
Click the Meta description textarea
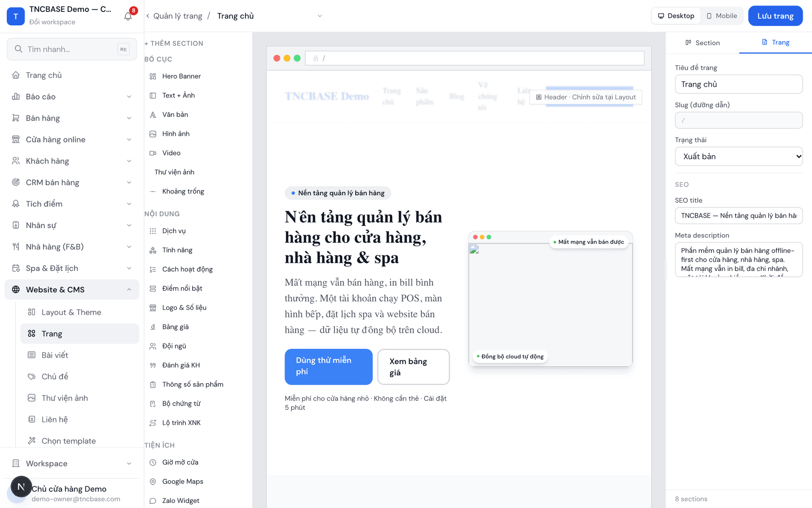tap(738, 260)
